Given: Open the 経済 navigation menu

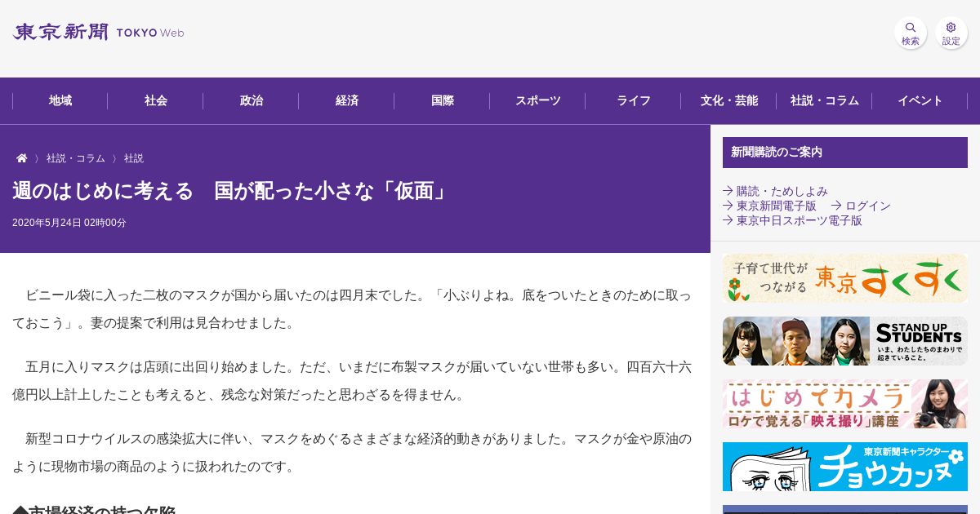Looking at the screenshot, I should coord(347,101).
